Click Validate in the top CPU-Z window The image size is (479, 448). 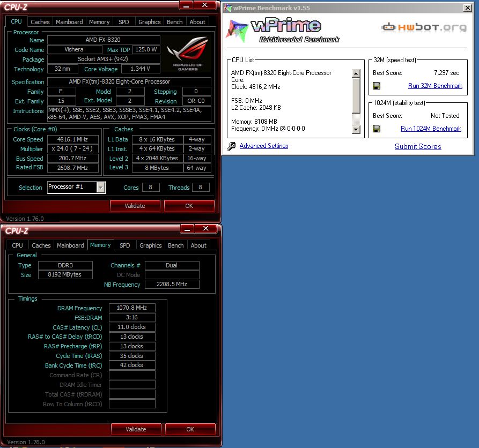coord(135,206)
